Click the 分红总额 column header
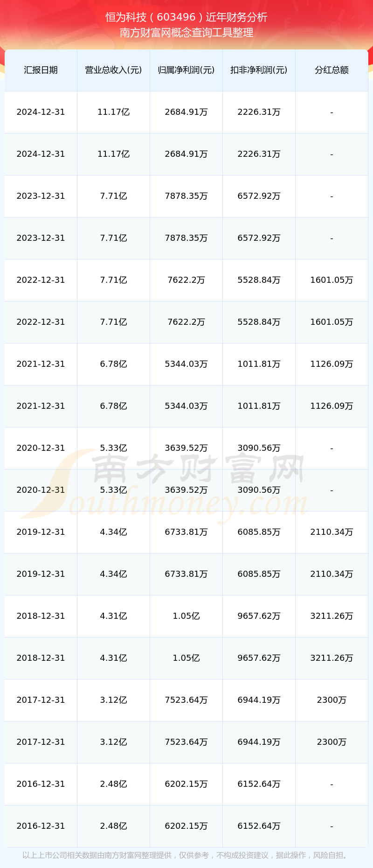Screen dimensions: 373x868 click(x=332, y=70)
